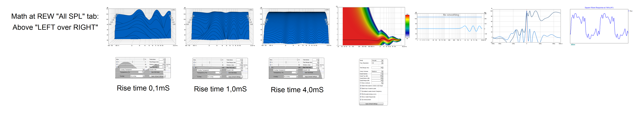This screenshot has height=114, width=644.
Task: Toggle Show modal frequencies checkbox
Action: tap(361, 97)
